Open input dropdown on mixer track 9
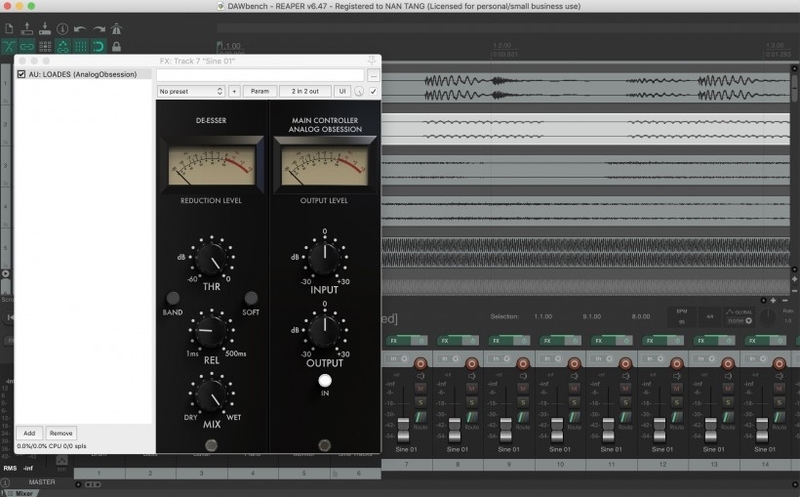Viewport: 800px width, 497px height. click(501, 359)
